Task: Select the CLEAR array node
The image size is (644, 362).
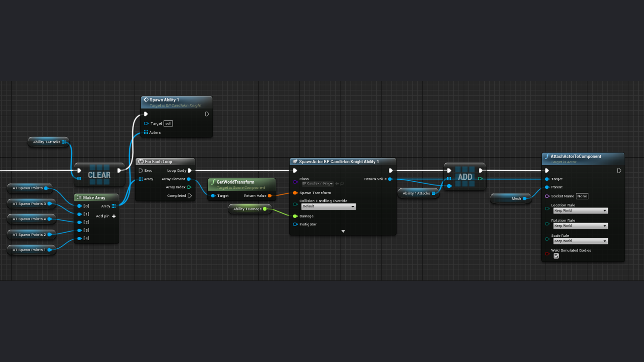Action: 99,175
